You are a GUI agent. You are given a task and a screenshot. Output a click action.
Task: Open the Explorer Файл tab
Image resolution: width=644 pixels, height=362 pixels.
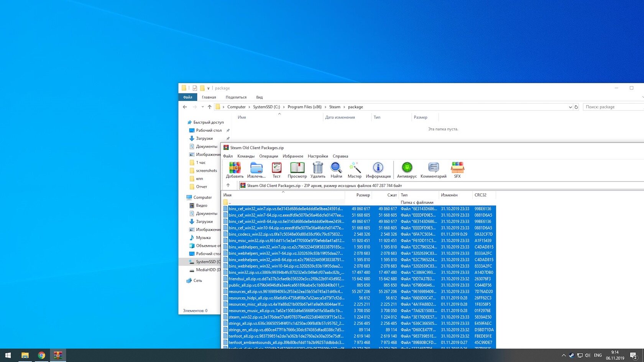(188, 97)
